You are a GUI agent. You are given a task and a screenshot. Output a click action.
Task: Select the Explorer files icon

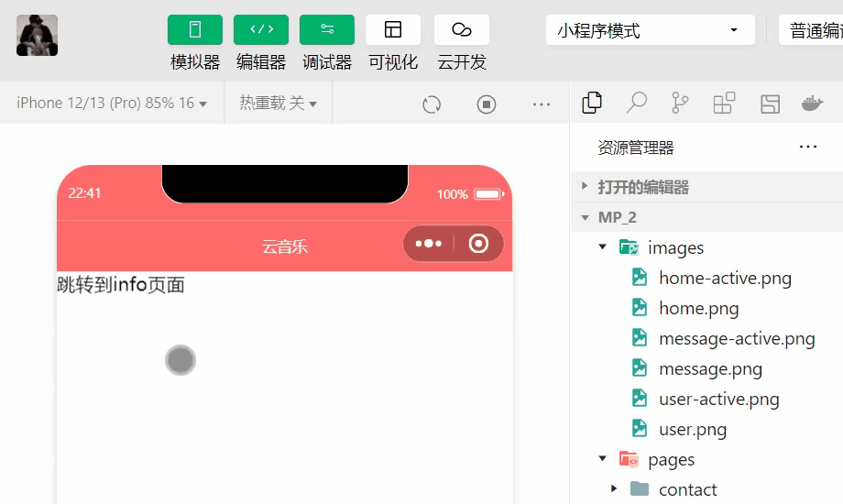tap(592, 103)
